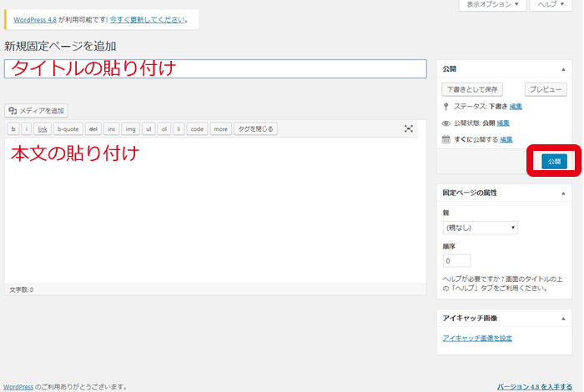Click the ul quicktag button
584x392 pixels.
click(x=149, y=128)
